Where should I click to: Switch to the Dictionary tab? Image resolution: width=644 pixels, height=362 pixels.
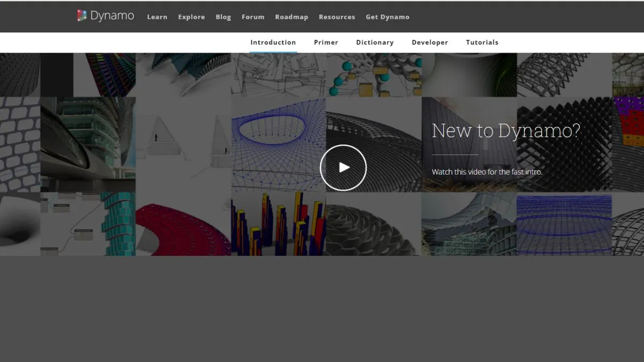(x=375, y=42)
